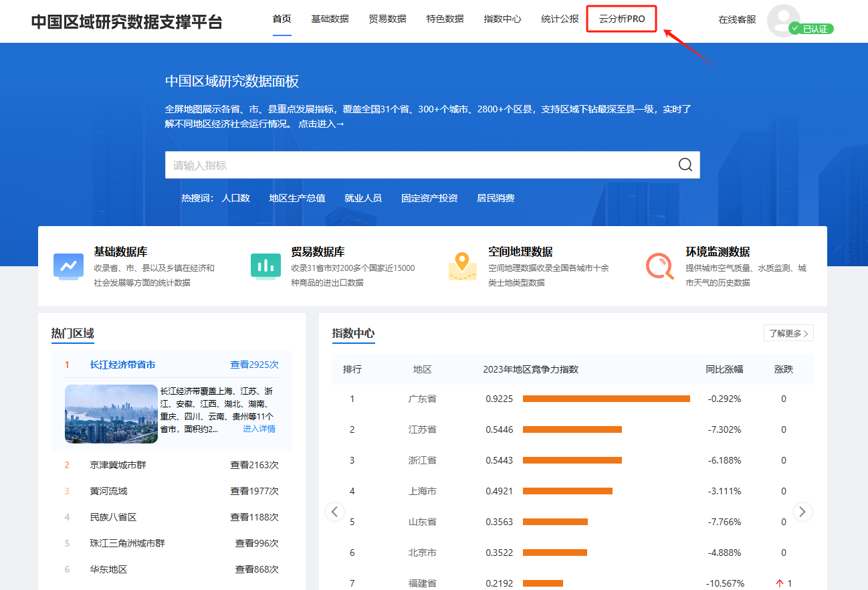Click the 点击进入→ link

[x=321, y=124]
